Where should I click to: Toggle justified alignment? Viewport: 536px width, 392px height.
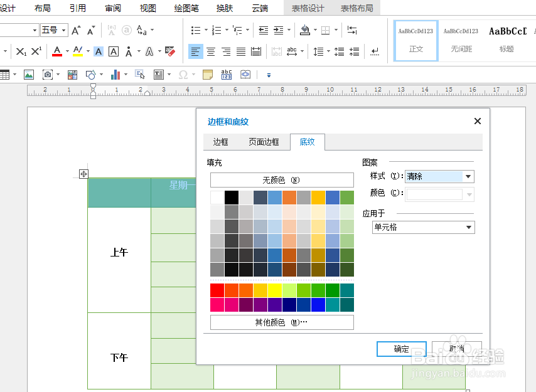(x=241, y=51)
